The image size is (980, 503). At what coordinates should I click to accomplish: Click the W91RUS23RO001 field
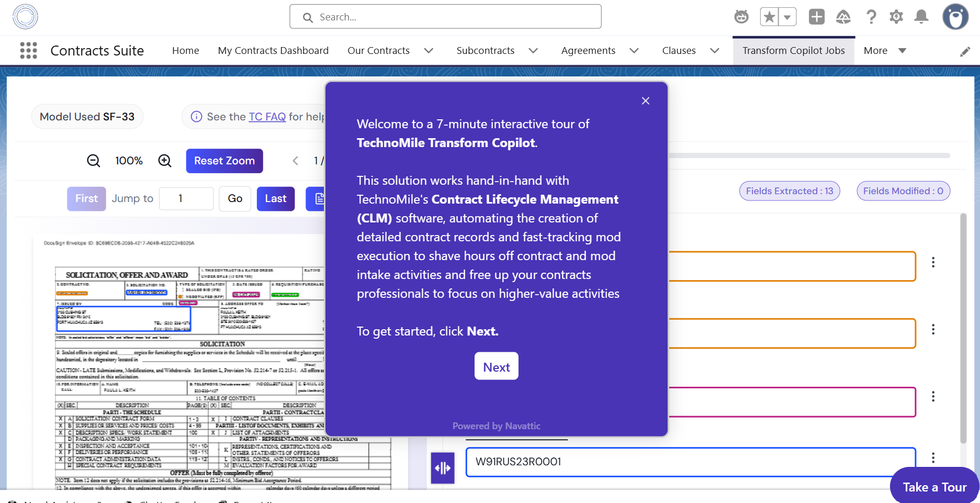point(691,462)
